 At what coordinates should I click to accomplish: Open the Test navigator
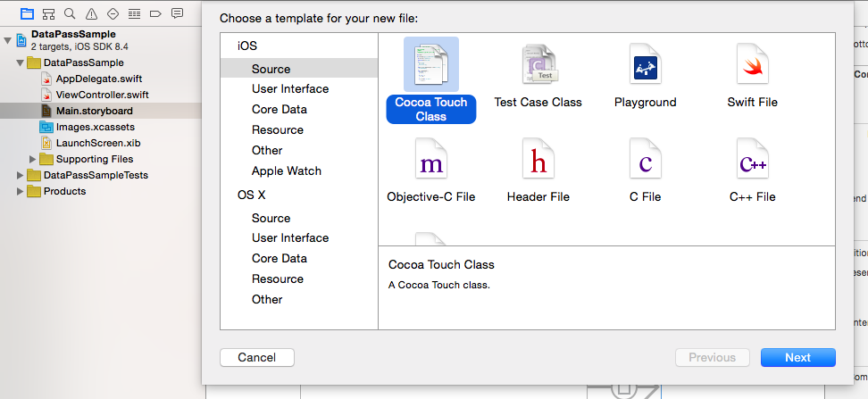[x=113, y=13]
